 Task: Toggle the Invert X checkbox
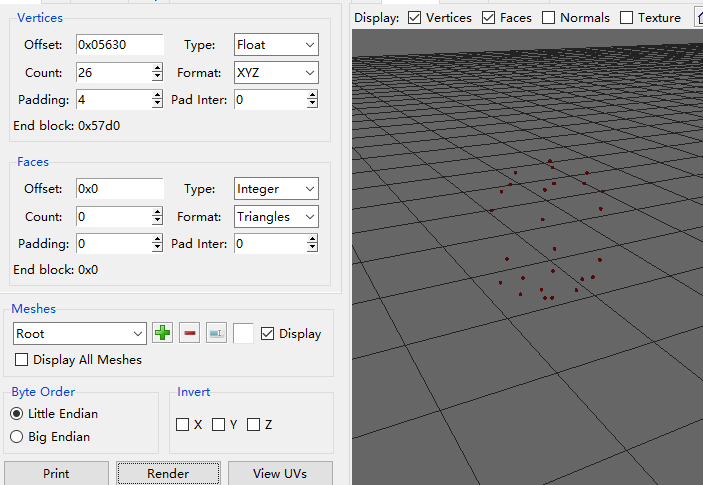pyautogui.click(x=182, y=425)
